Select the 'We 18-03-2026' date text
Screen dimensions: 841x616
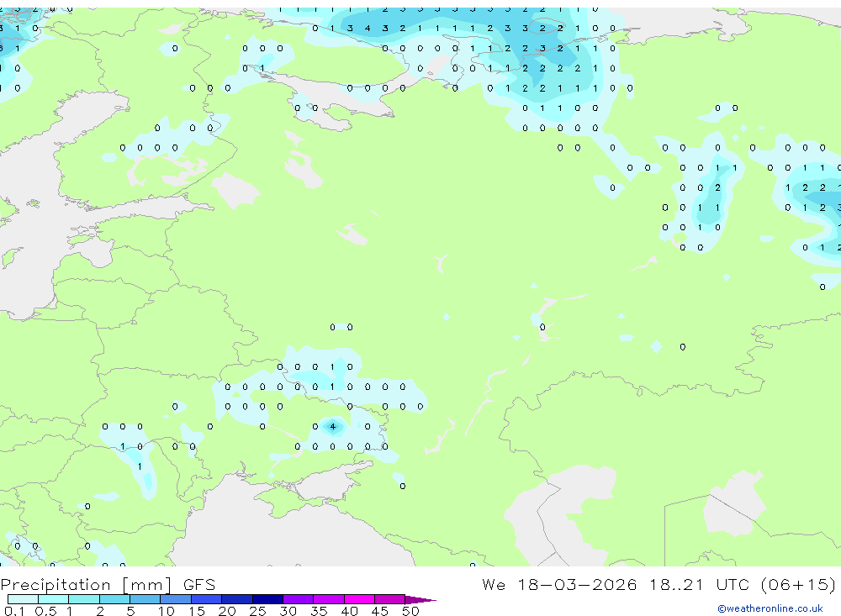point(559,584)
